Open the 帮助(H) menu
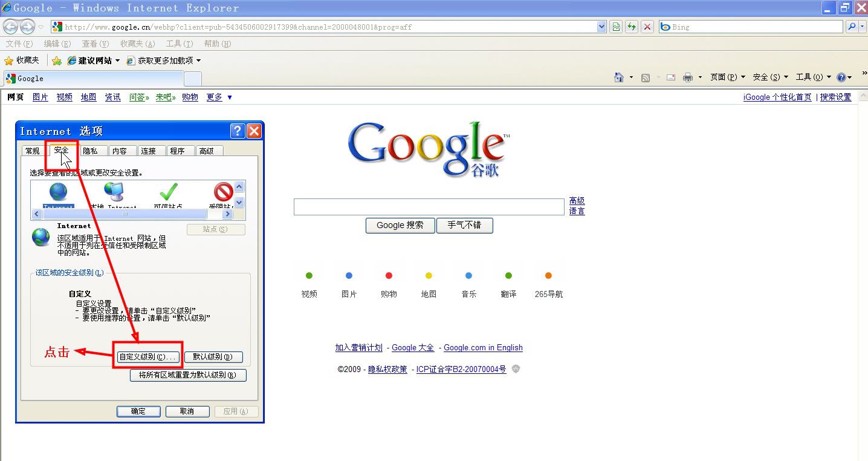The image size is (868, 461). coord(218,44)
